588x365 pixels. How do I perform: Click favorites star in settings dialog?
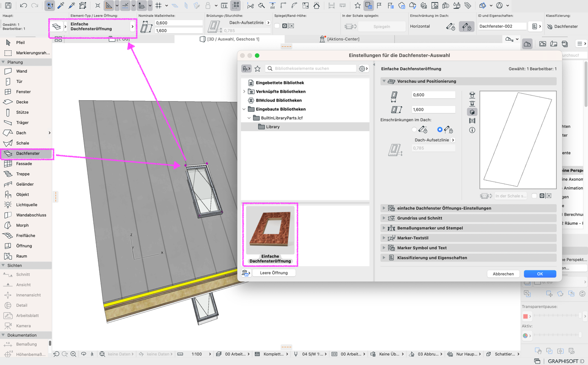pyautogui.click(x=258, y=69)
